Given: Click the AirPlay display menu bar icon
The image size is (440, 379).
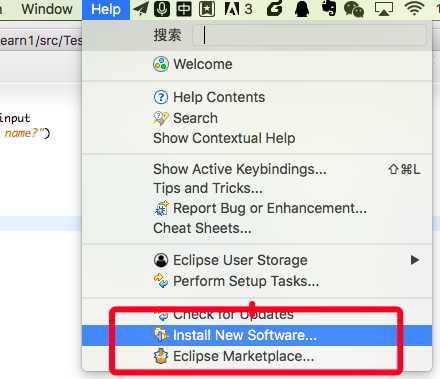Looking at the screenshot, I should pyautogui.click(x=384, y=9).
